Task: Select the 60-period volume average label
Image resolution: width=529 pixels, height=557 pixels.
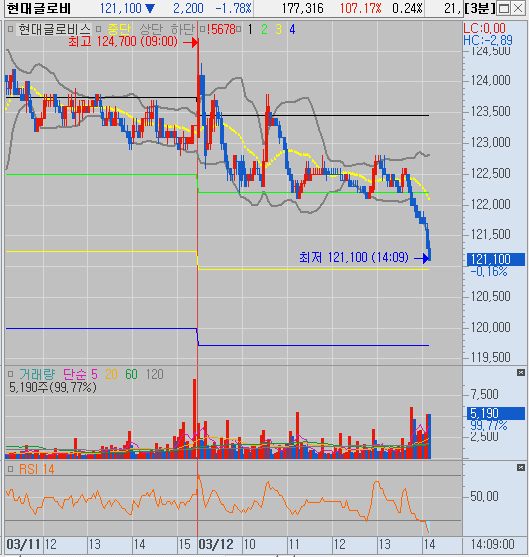Action: coord(131,374)
